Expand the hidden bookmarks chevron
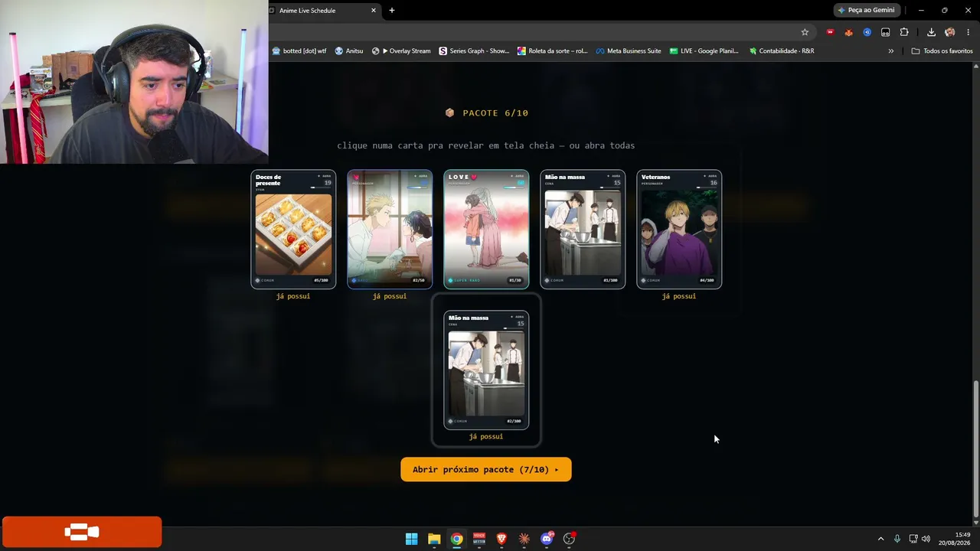The width and height of the screenshot is (980, 551). 890,51
